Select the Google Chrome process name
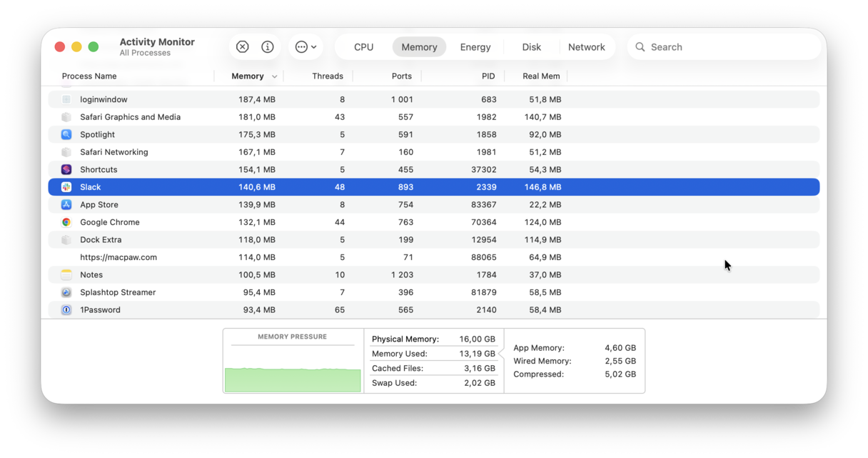Screen dimensions: 868x458 110,222
